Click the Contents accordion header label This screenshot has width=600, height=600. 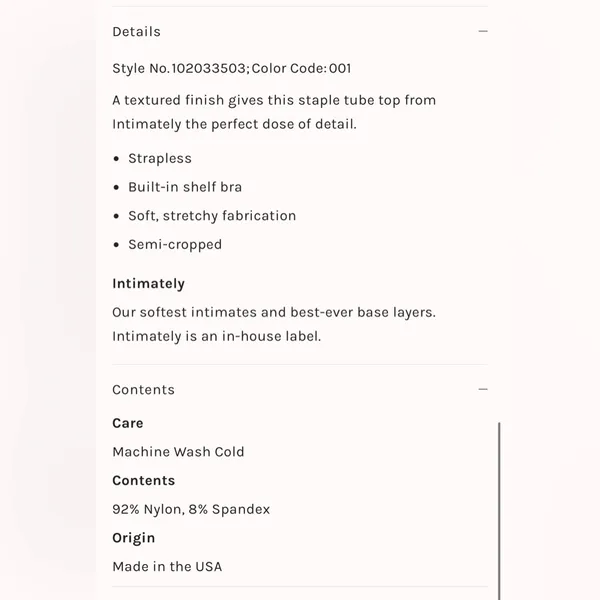(143, 390)
